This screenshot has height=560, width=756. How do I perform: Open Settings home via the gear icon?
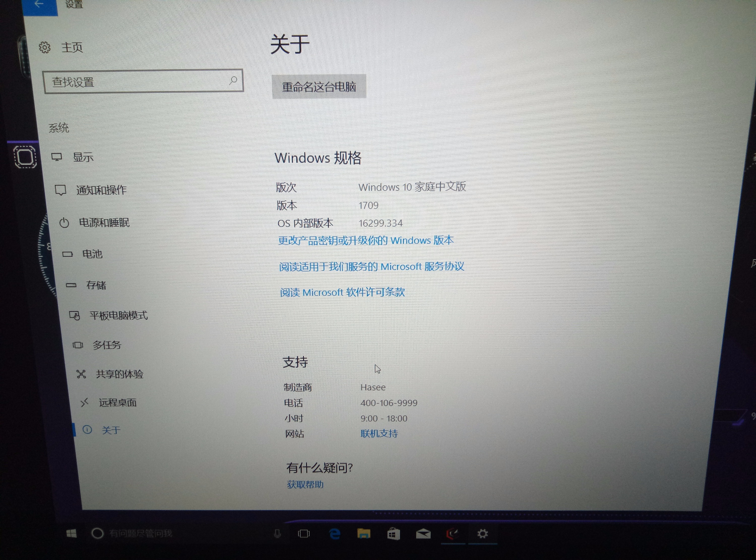pos(45,47)
